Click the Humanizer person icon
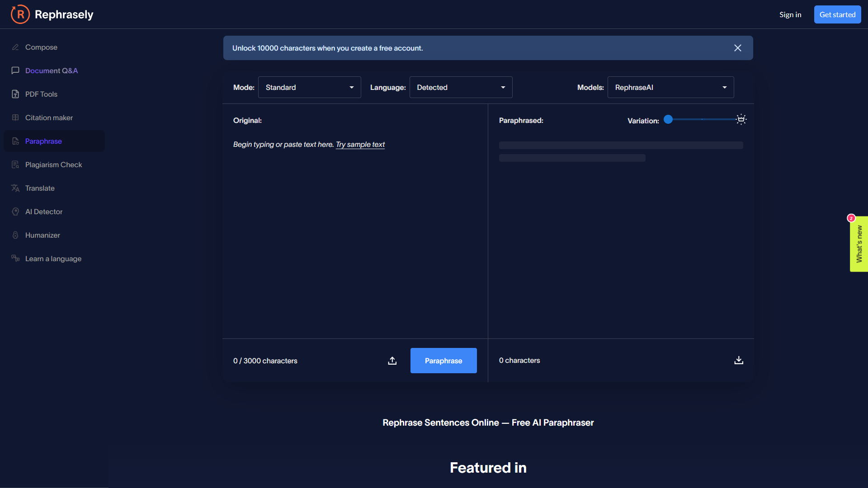Image resolution: width=868 pixels, height=488 pixels. (x=15, y=235)
